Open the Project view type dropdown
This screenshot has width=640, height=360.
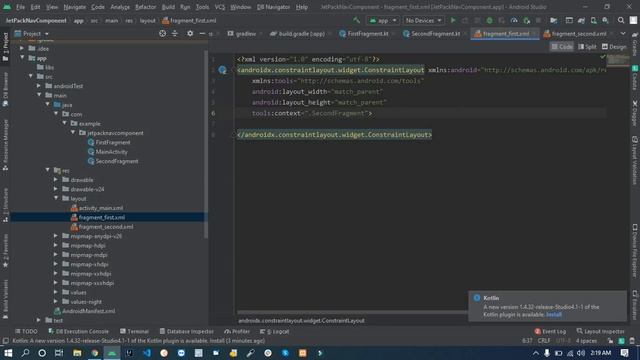31,33
